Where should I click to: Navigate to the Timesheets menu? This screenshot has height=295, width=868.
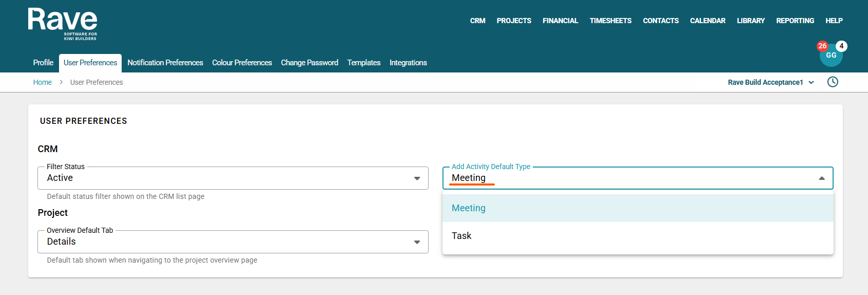(x=610, y=21)
